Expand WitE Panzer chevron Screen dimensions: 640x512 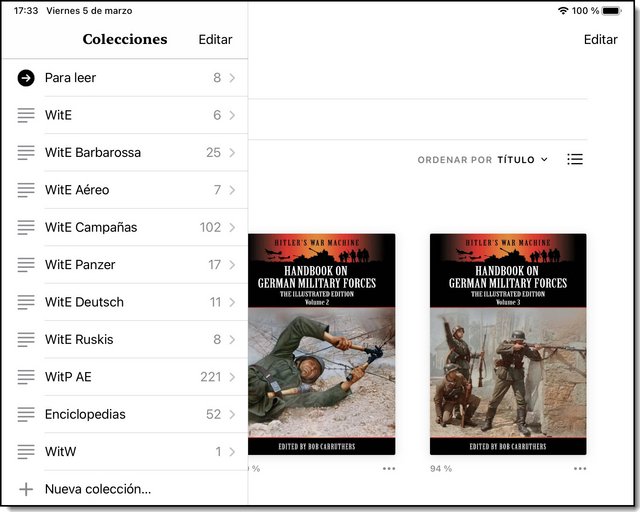point(232,265)
